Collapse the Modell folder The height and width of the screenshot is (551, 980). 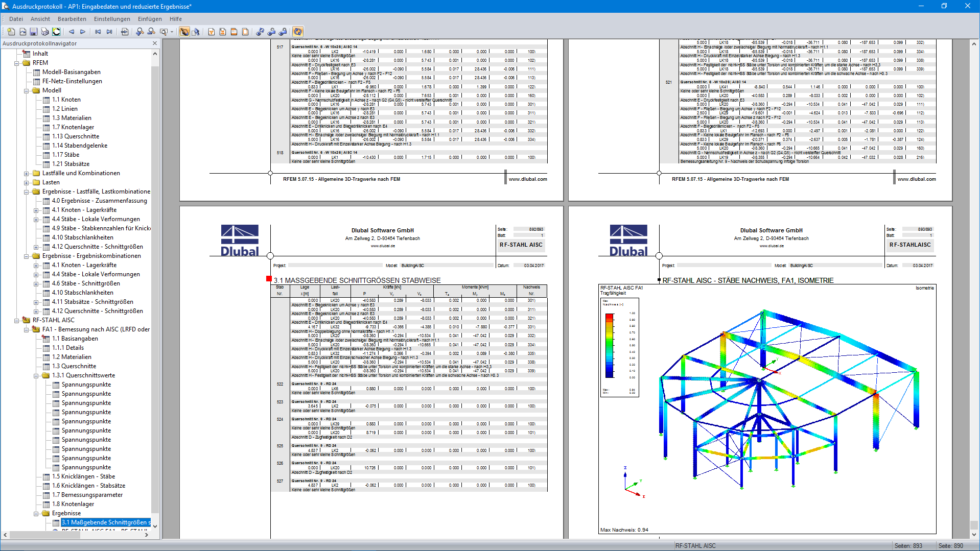click(27, 91)
